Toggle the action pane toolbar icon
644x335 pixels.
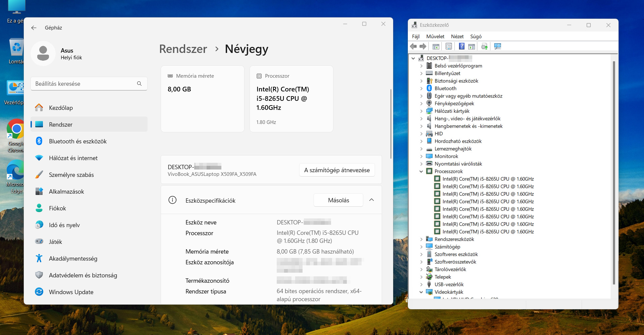(472, 47)
